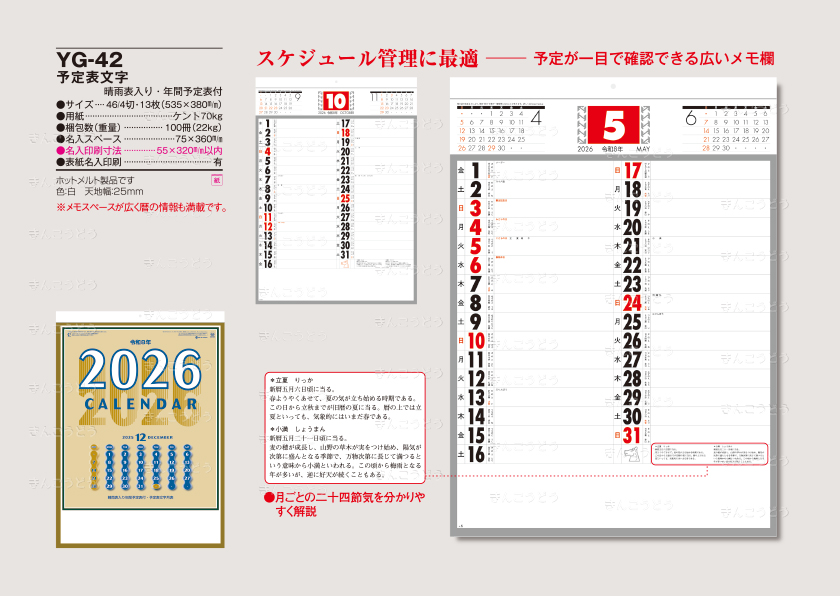This screenshot has height=596, width=840.
Task: Click the horse illustration beside May 31
Action: (x=632, y=455)
